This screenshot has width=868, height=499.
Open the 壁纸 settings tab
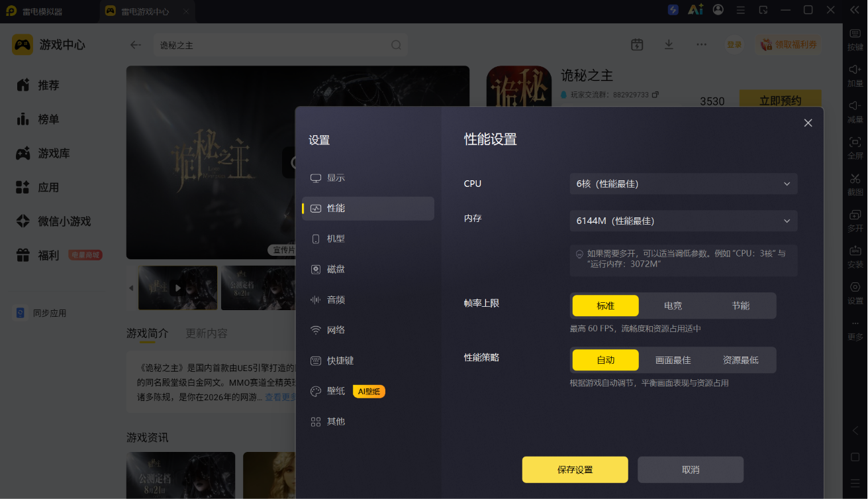368,391
